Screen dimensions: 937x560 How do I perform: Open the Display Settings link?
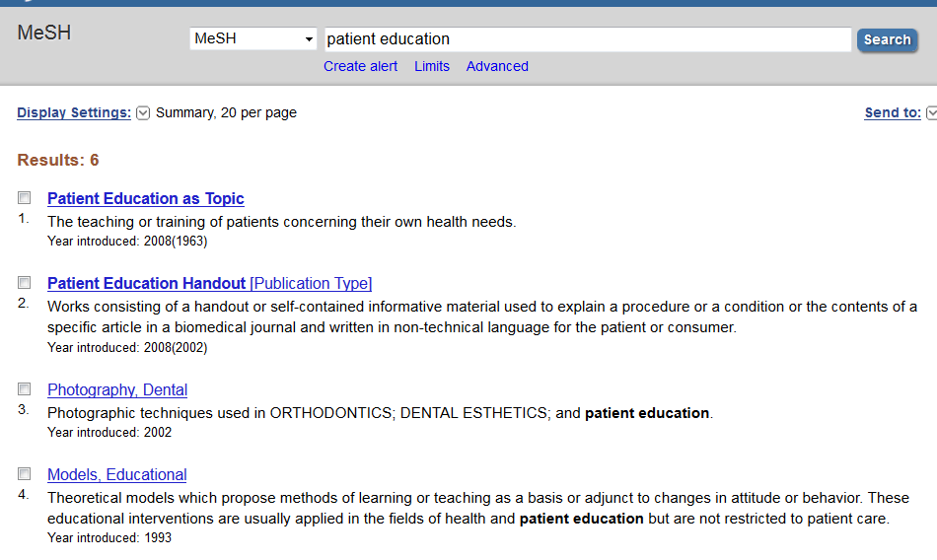[x=74, y=112]
